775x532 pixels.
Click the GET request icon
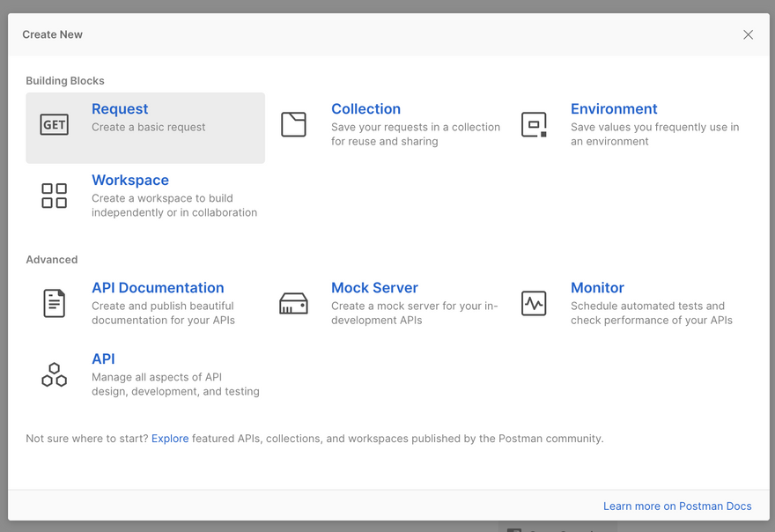tap(55, 125)
